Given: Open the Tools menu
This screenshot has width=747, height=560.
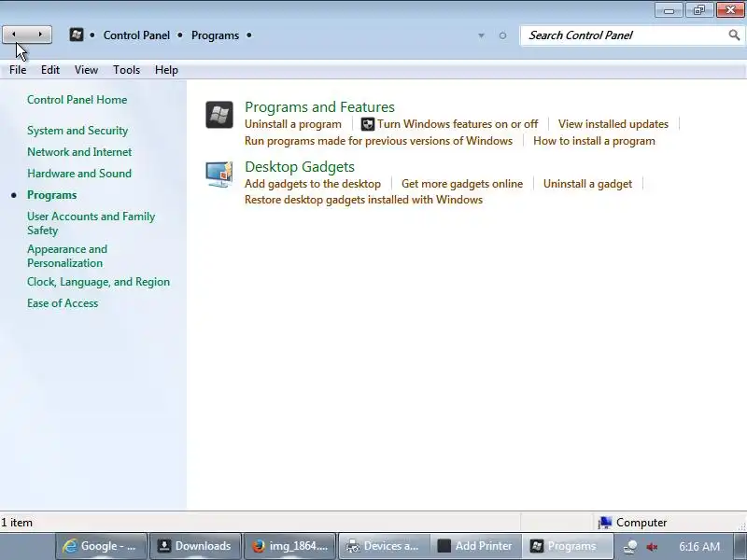Looking at the screenshot, I should point(126,70).
